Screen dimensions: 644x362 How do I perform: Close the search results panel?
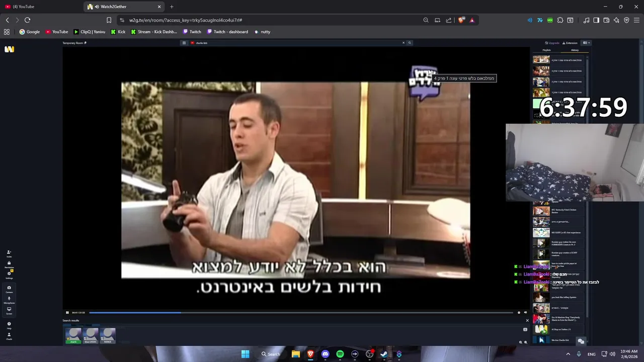tap(527, 320)
